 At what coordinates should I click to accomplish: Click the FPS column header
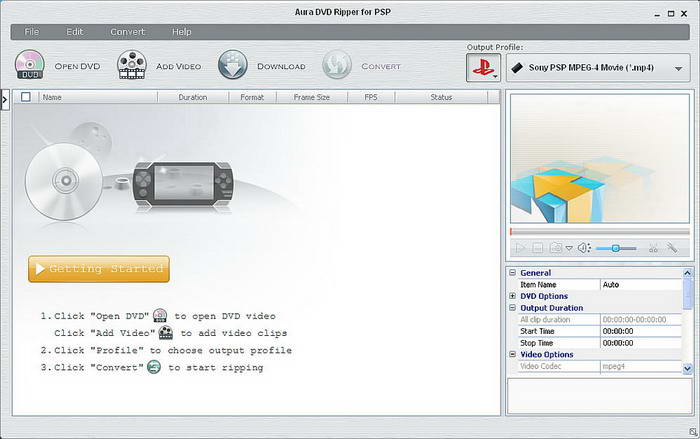[371, 97]
